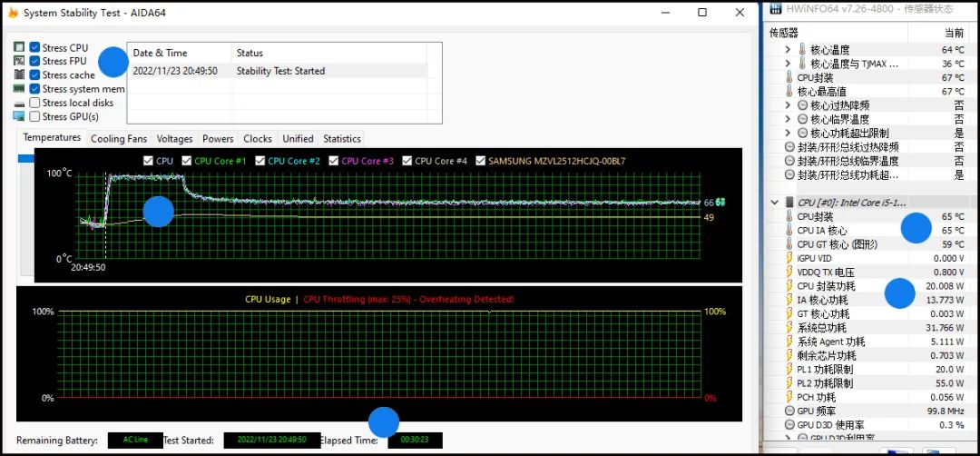
Task: Enable the Stress GPU(s) checkbox
Action: pyautogui.click(x=34, y=116)
